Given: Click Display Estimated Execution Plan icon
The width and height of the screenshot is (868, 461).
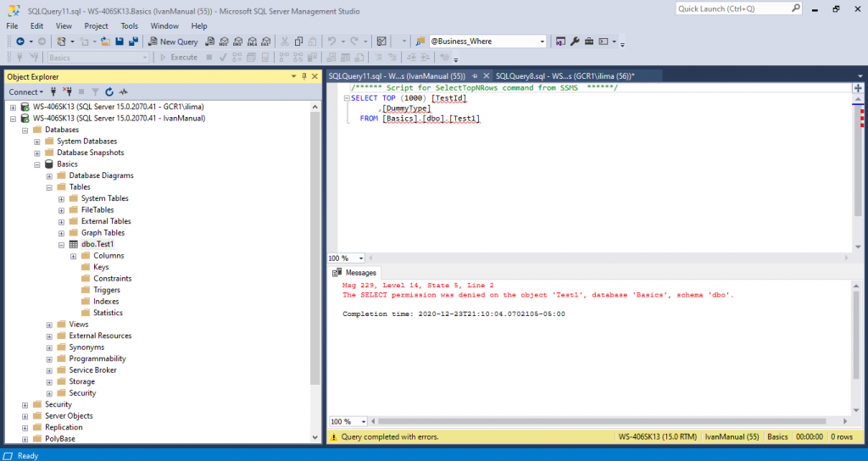Looking at the screenshot, I should (x=237, y=58).
